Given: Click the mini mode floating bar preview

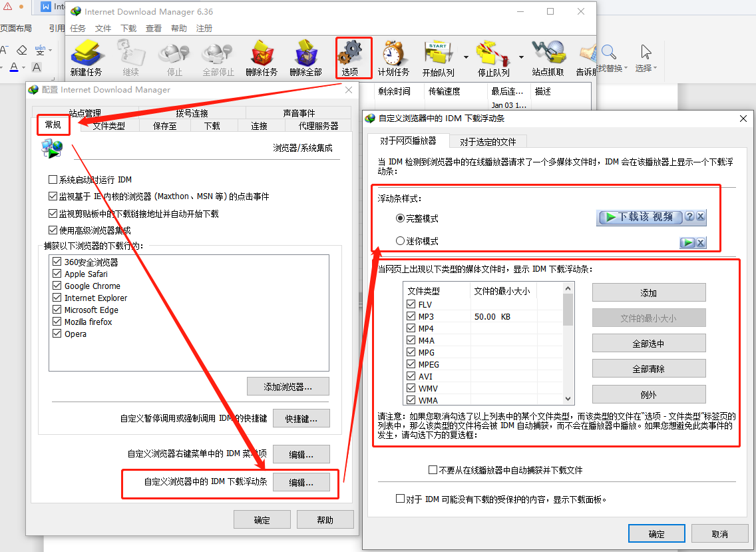Looking at the screenshot, I should point(693,242).
